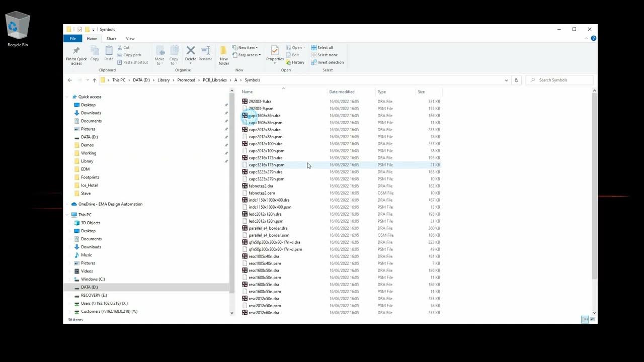Viewport: 644px width, 362px height.
Task: Select file resc2012x60n.dra
Action: 264,313
